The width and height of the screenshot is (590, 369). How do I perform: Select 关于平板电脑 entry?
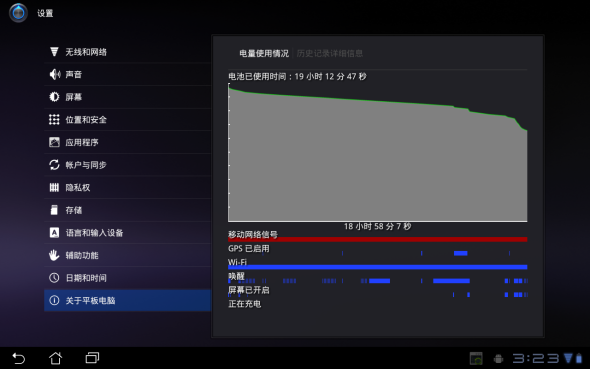[127, 300]
